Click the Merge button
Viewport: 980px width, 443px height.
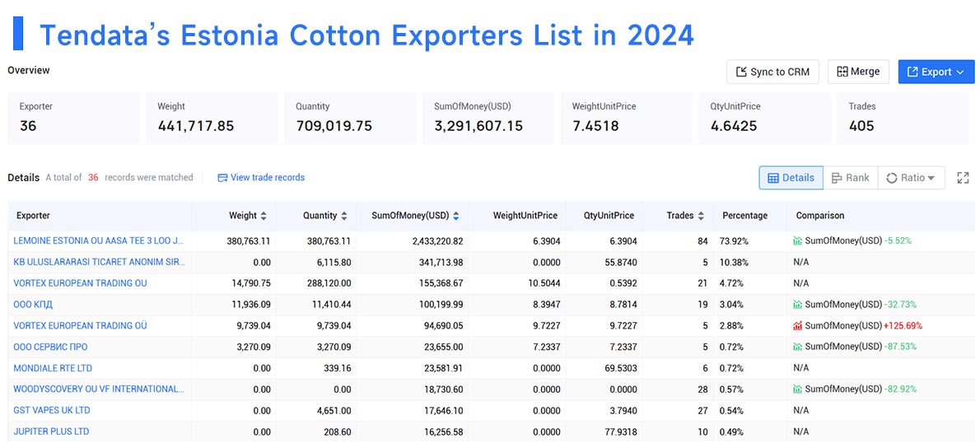click(x=858, y=72)
